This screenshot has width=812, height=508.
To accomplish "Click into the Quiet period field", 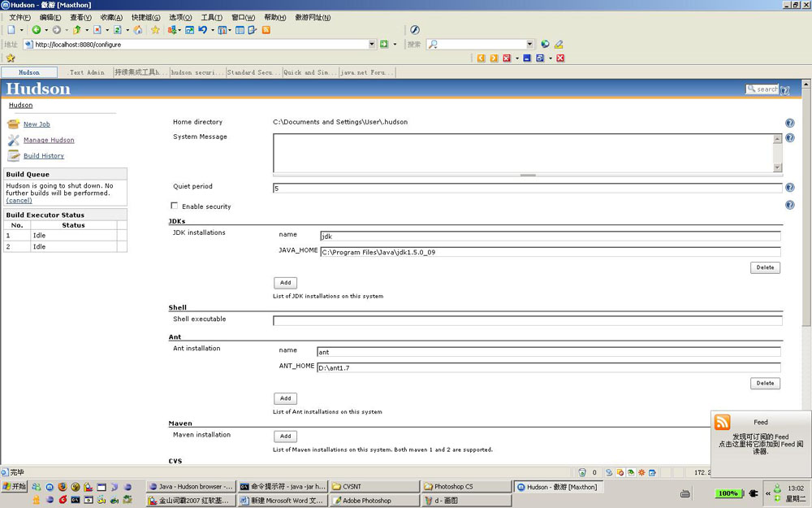I will [x=527, y=189].
